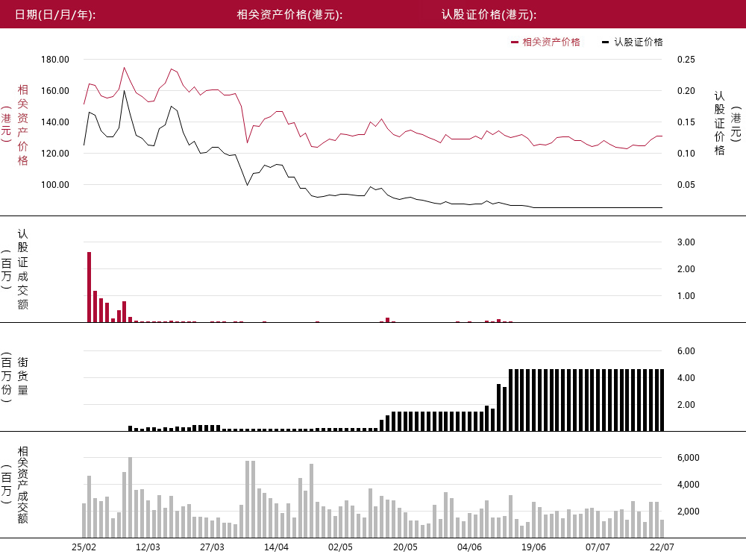Select the 22/07 date marker
The width and height of the screenshot is (746, 560).
(x=662, y=547)
